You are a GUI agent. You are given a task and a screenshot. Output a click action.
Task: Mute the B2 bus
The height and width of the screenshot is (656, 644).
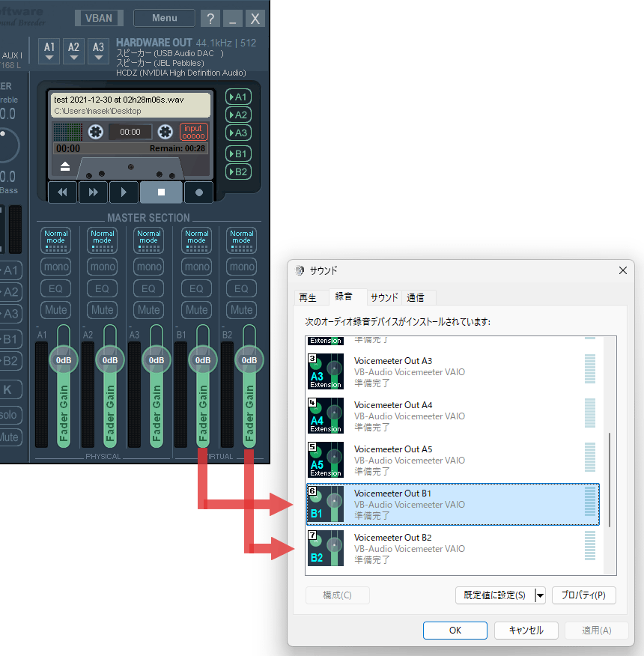click(241, 310)
